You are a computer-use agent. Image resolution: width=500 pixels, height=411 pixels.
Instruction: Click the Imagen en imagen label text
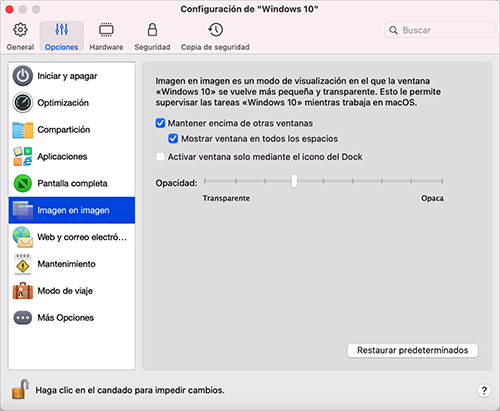coord(73,210)
